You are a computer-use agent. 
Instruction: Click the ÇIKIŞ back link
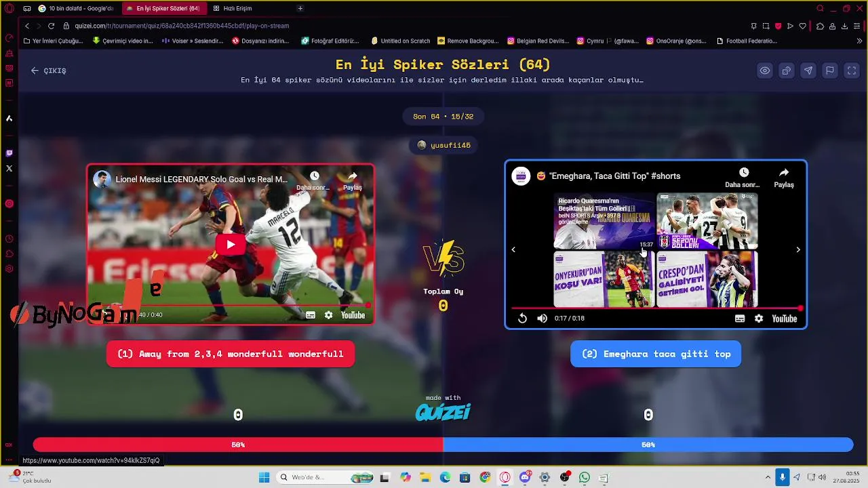[x=48, y=70]
